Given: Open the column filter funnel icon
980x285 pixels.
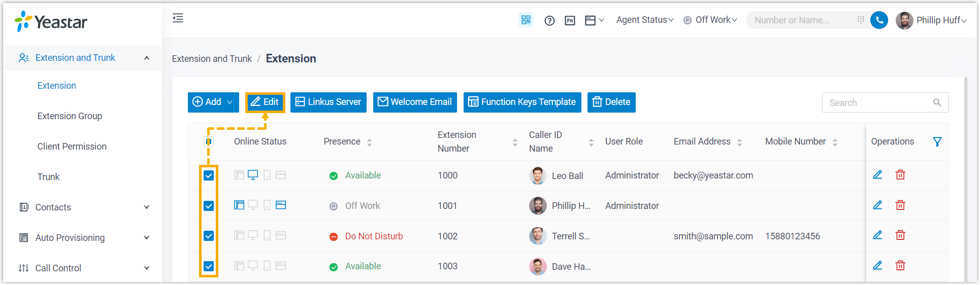Looking at the screenshot, I should 937,142.
